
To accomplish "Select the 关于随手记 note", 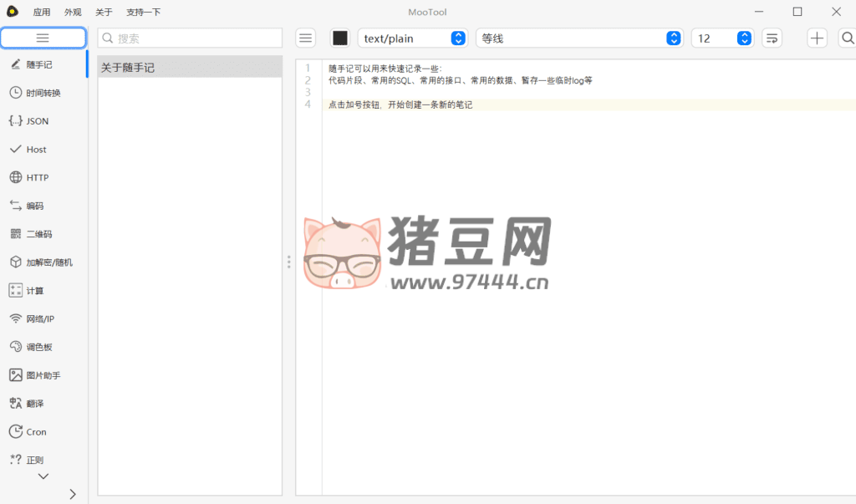I will (190, 68).
